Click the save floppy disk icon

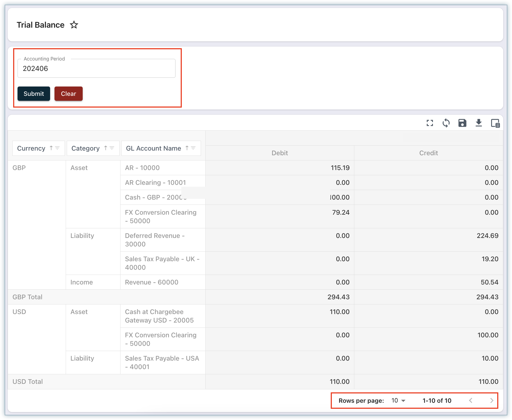(x=462, y=123)
